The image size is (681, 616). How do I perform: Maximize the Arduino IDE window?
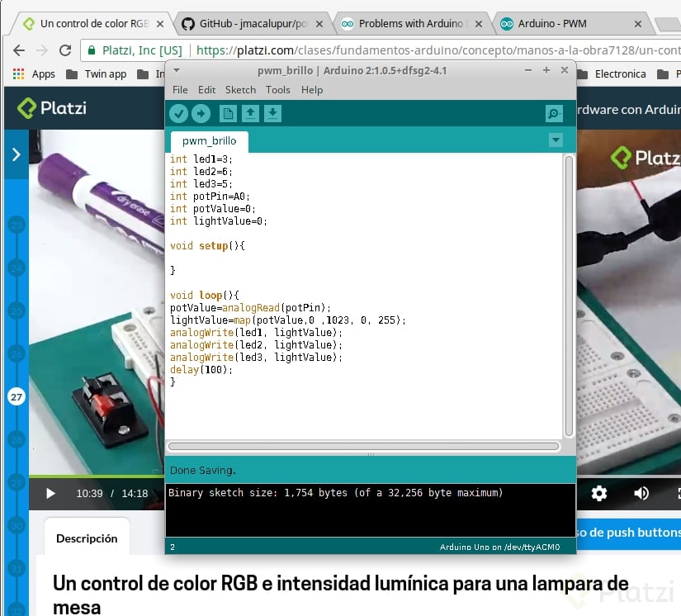tap(546, 70)
